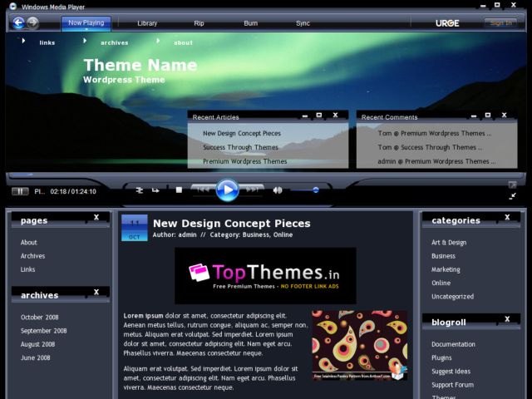Click the volume slider knob
The height and width of the screenshot is (399, 532).
coord(316,190)
